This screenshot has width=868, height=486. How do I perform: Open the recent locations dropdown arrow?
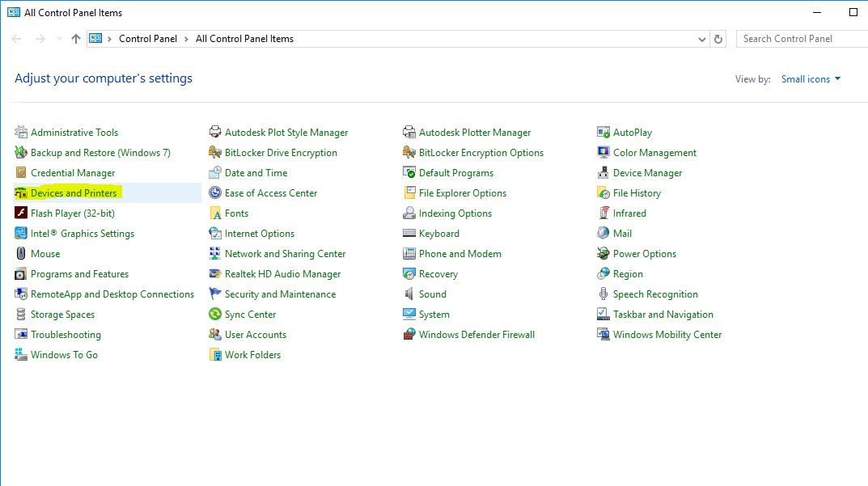pyautogui.click(x=59, y=39)
